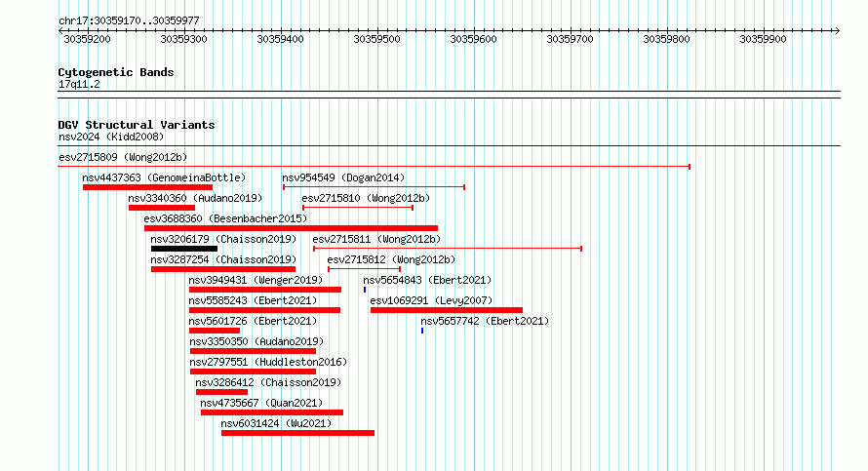
Task: Click small blue nsv5654843 marker
Action: pyautogui.click(x=365, y=290)
